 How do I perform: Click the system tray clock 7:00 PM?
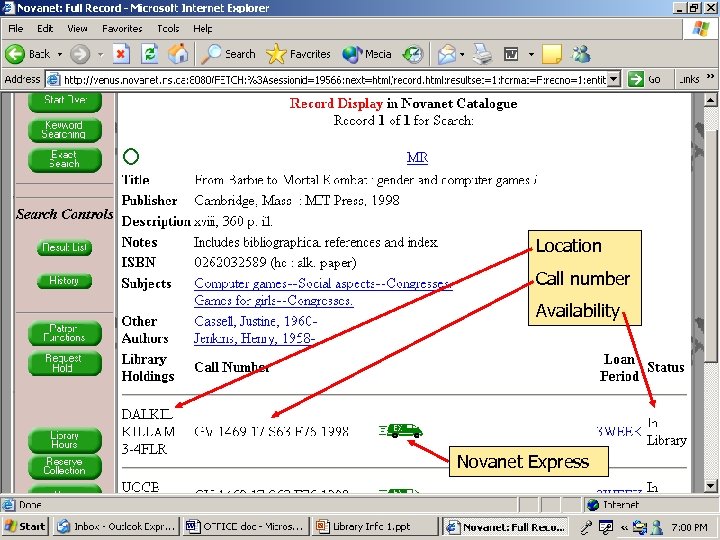[x=689, y=527]
